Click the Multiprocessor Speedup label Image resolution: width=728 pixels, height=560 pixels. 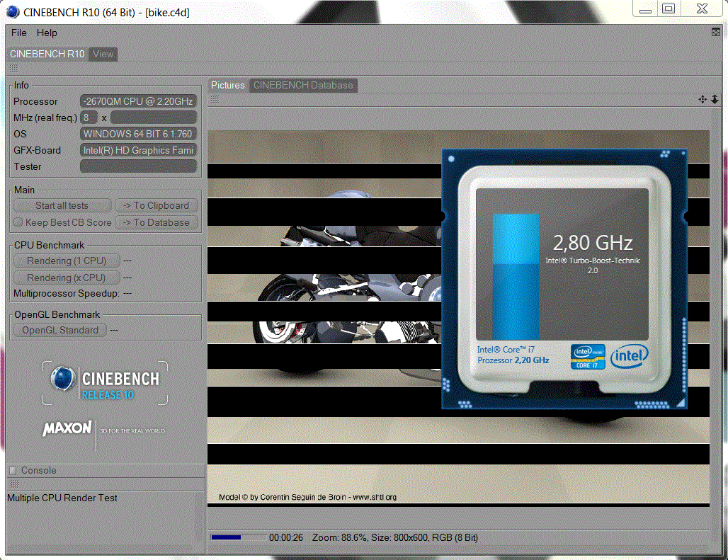pyautogui.click(x=67, y=294)
